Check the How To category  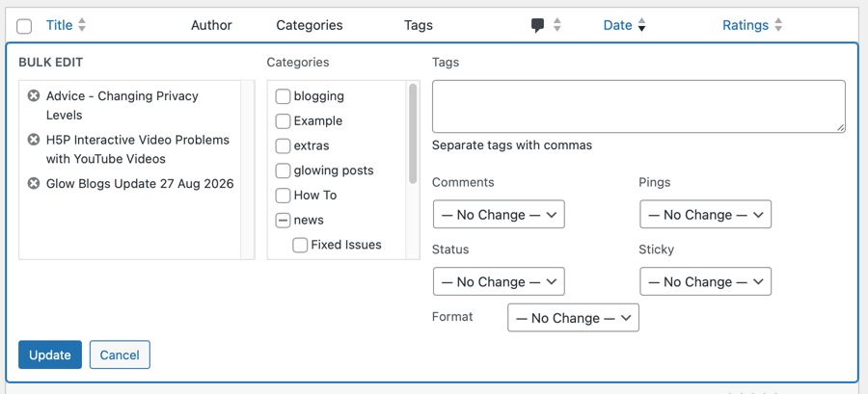click(283, 196)
